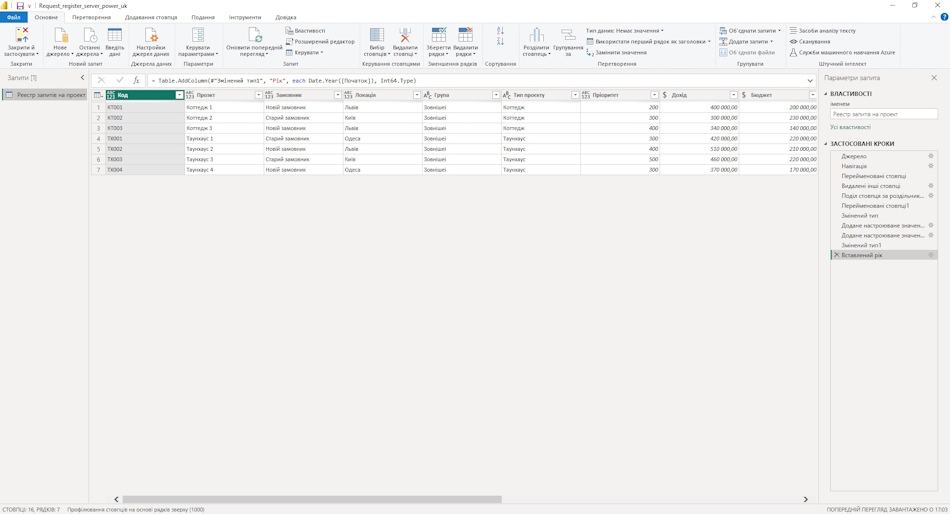Open query Властивості in the ribbon
Image resolution: width=950 pixels, height=514 pixels.
click(305, 30)
